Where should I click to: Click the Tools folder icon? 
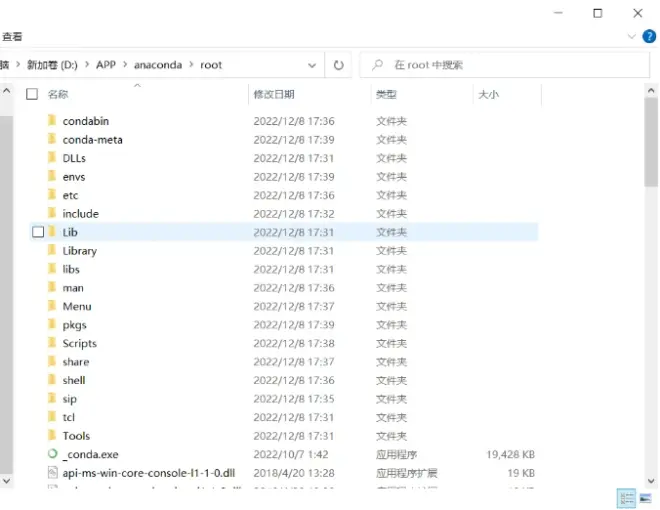tap(52, 436)
